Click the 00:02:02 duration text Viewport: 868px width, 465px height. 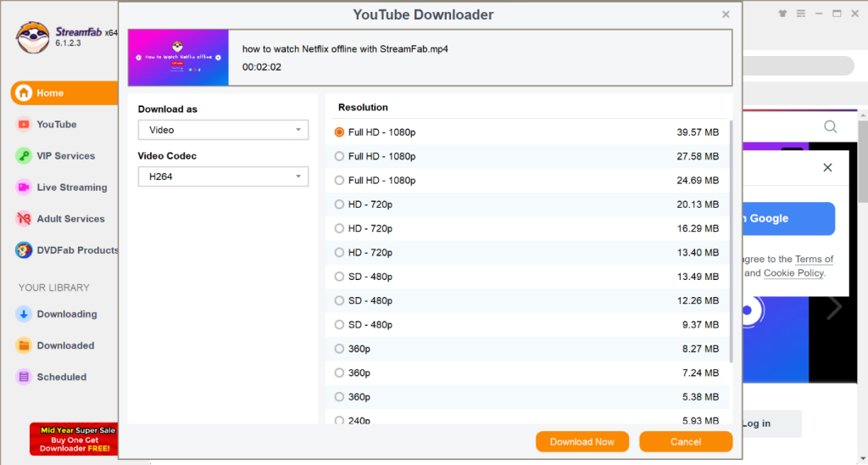point(262,67)
